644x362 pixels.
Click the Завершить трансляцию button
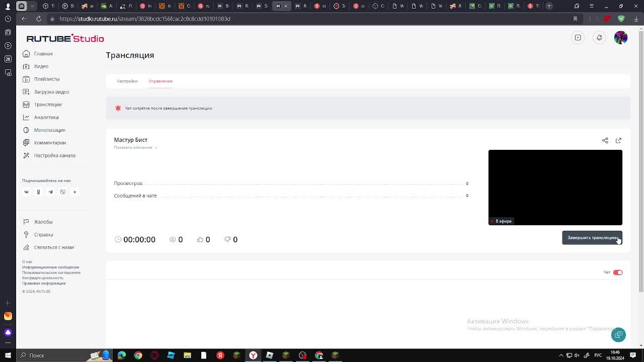tap(592, 238)
